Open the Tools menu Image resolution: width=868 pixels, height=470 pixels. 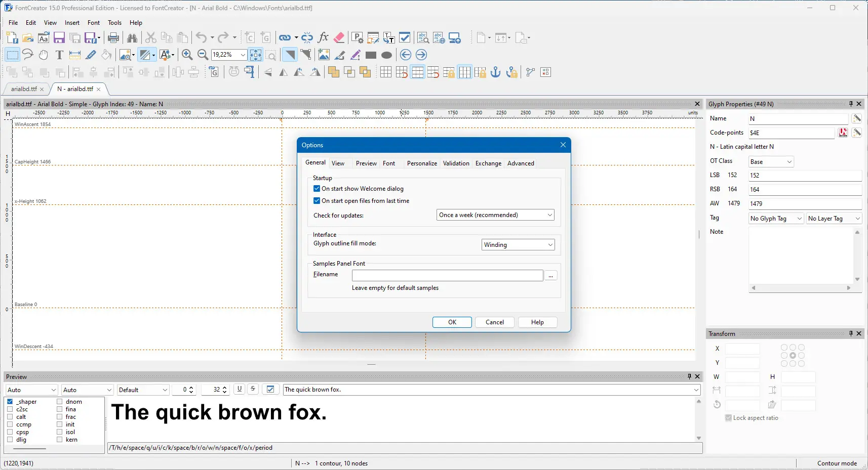[114, 23]
